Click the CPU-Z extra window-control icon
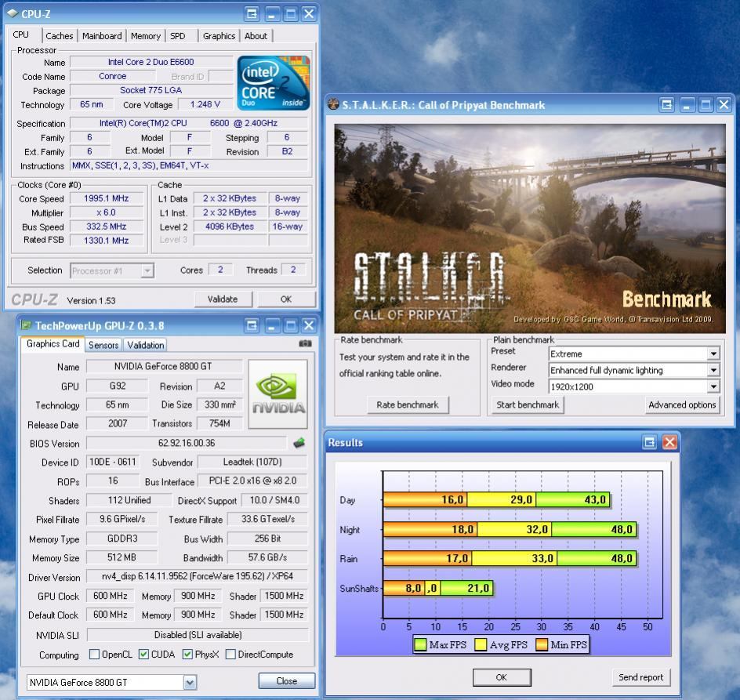This screenshot has height=700, width=740. tap(252, 13)
